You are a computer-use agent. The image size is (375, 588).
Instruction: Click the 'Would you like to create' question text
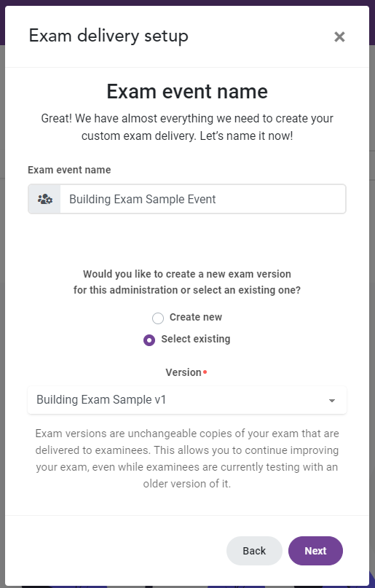click(x=187, y=282)
